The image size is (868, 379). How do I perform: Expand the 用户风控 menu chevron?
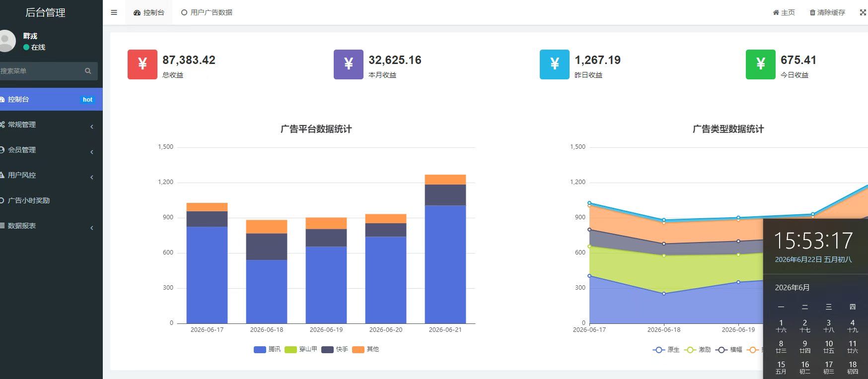[x=92, y=177]
